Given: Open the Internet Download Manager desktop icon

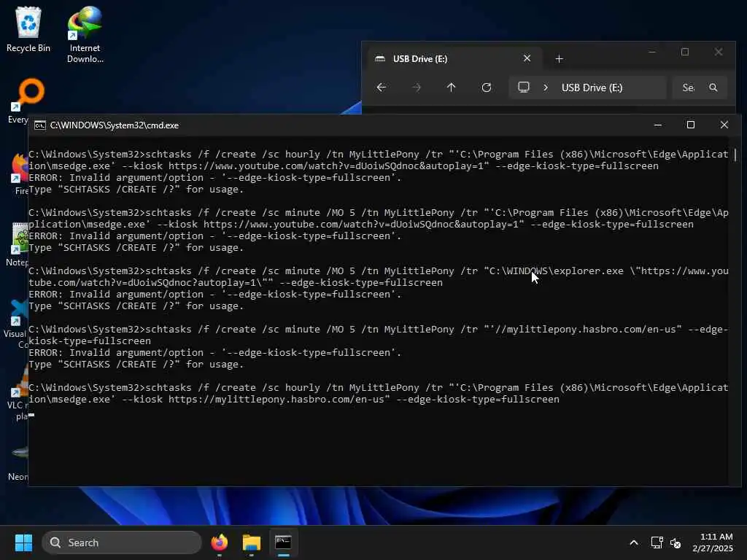Looking at the screenshot, I should pos(85,34).
